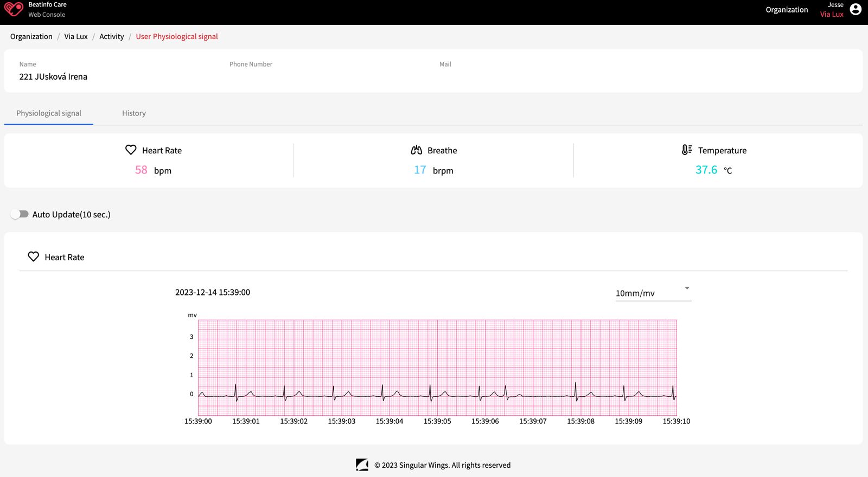Open the Activity breadcrumb link
The height and width of the screenshot is (477, 868).
112,36
